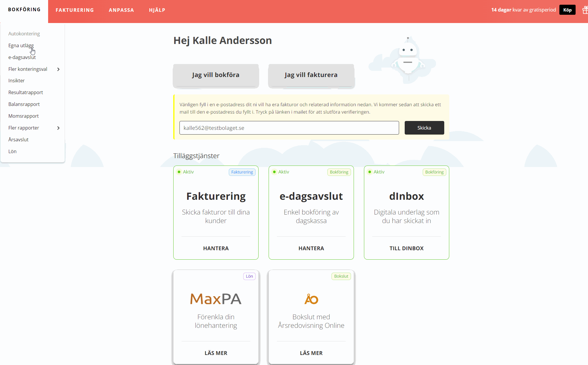Click the MaxPA logo

pyautogui.click(x=216, y=299)
